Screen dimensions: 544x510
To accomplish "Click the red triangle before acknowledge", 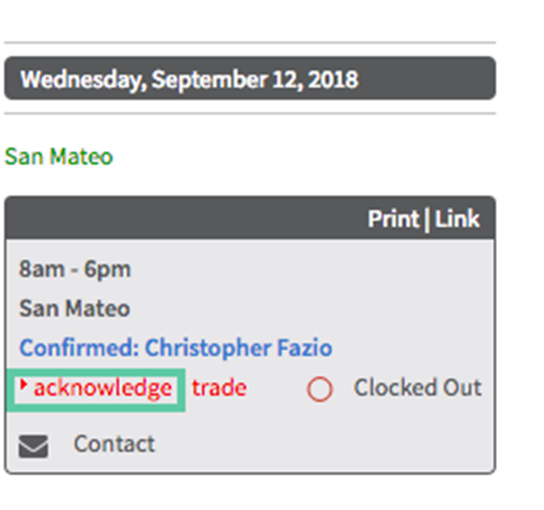I will coord(24,384).
